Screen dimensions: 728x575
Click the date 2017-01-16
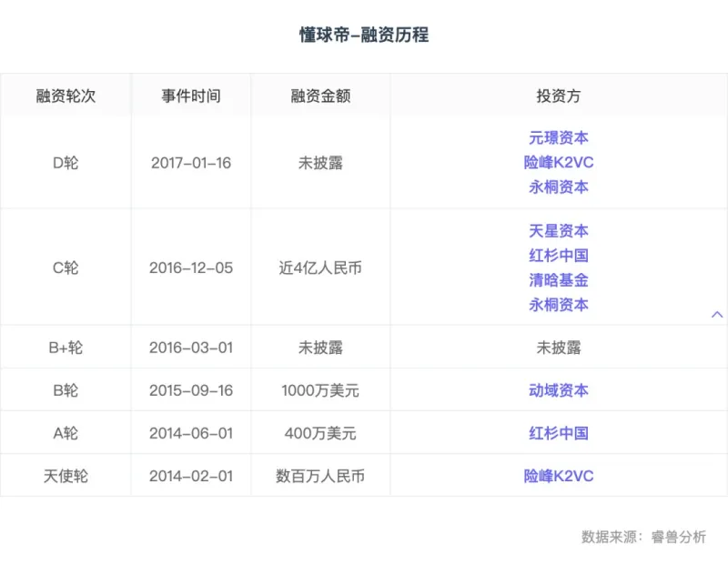click(x=191, y=163)
